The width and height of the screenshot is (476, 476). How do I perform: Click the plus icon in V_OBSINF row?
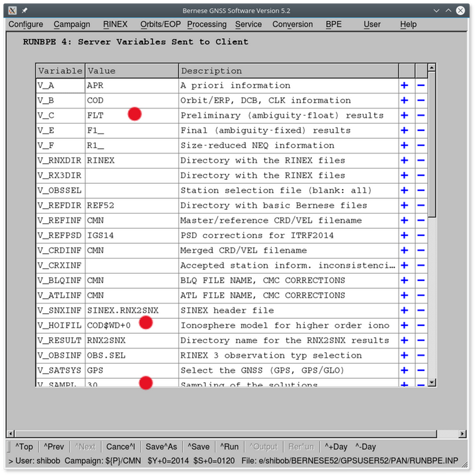pyautogui.click(x=405, y=356)
